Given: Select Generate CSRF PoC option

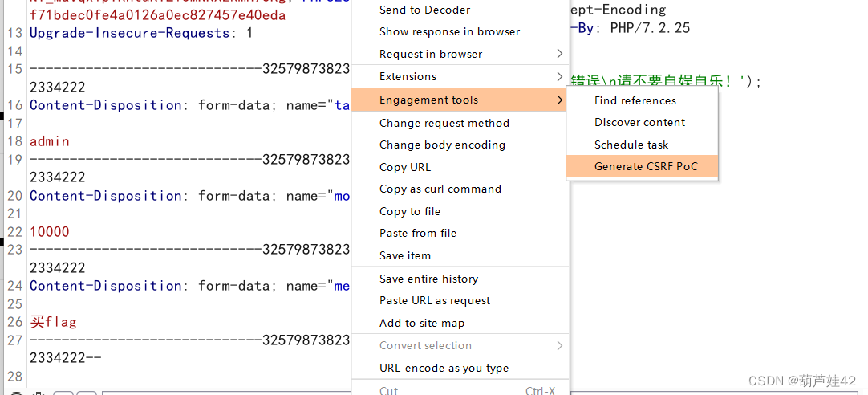Looking at the screenshot, I should [x=646, y=167].
